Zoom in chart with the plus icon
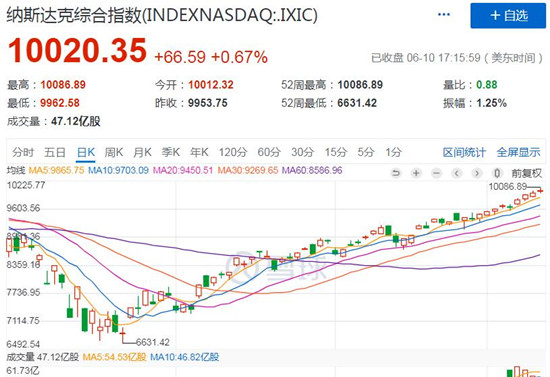 416,173
